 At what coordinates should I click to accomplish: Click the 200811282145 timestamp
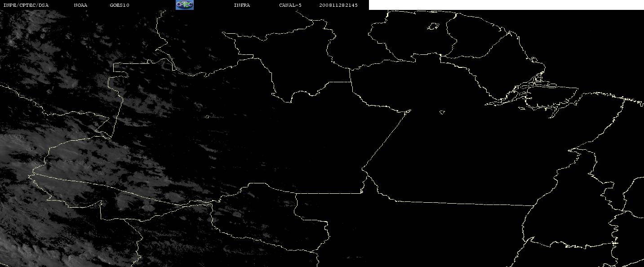tap(338, 5)
